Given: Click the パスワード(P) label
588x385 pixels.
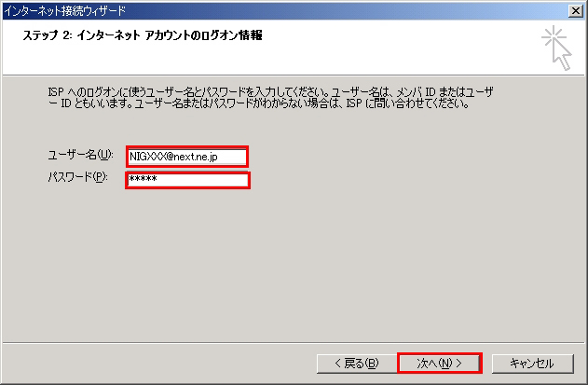Looking at the screenshot, I should pyautogui.click(x=77, y=177).
